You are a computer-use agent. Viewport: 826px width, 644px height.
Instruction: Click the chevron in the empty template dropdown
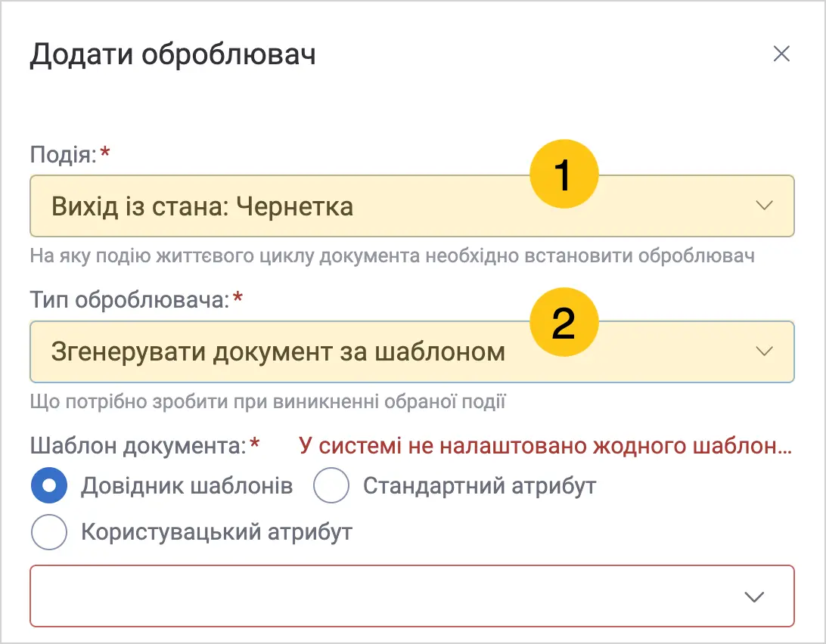click(754, 596)
